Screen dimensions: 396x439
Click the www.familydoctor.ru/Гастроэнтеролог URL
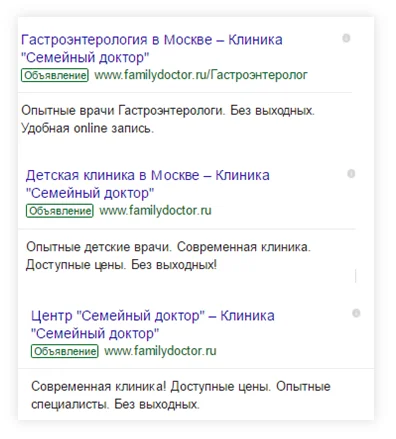(x=201, y=75)
